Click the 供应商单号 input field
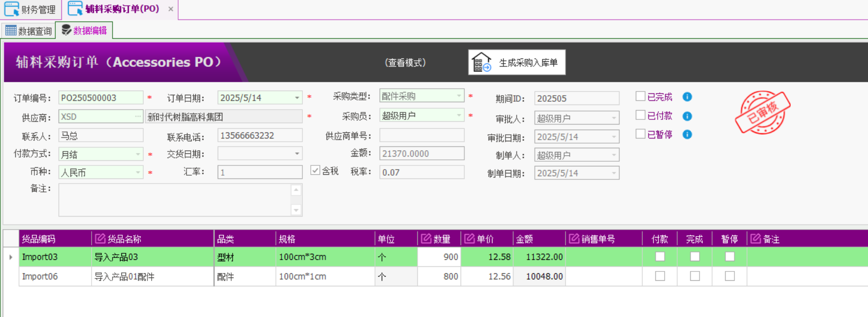The height and width of the screenshot is (317, 868). point(422,135)
